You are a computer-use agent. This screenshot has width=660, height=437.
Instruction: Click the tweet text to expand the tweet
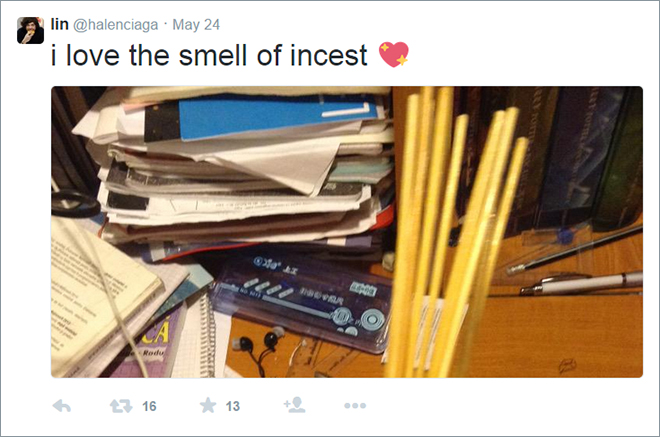click(x=209, y=55)
